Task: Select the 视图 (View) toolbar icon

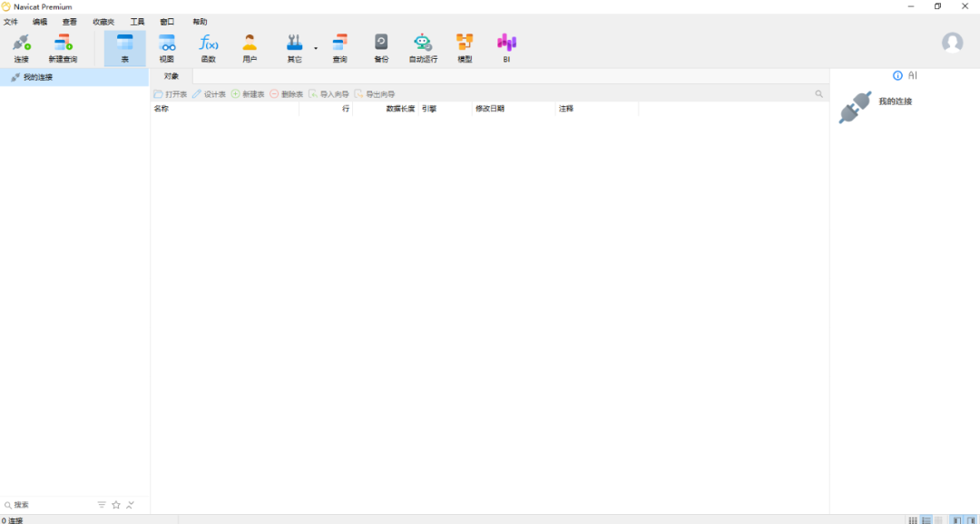Action: click(167, 47)
